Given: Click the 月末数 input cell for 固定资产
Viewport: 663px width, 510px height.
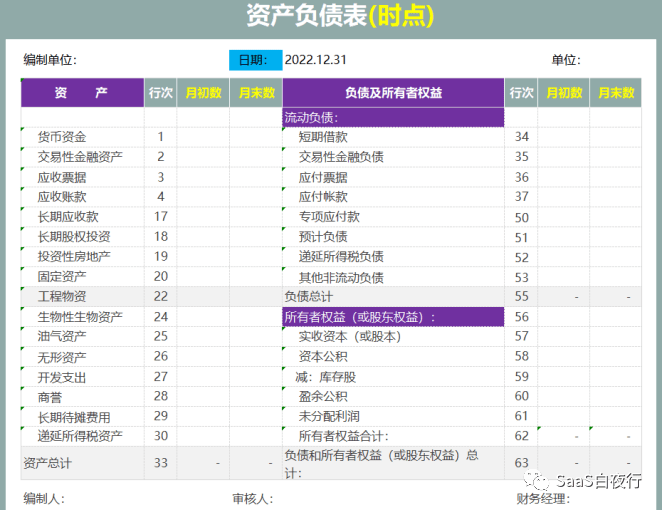Looking at the screenshot, I should point(256,276).
